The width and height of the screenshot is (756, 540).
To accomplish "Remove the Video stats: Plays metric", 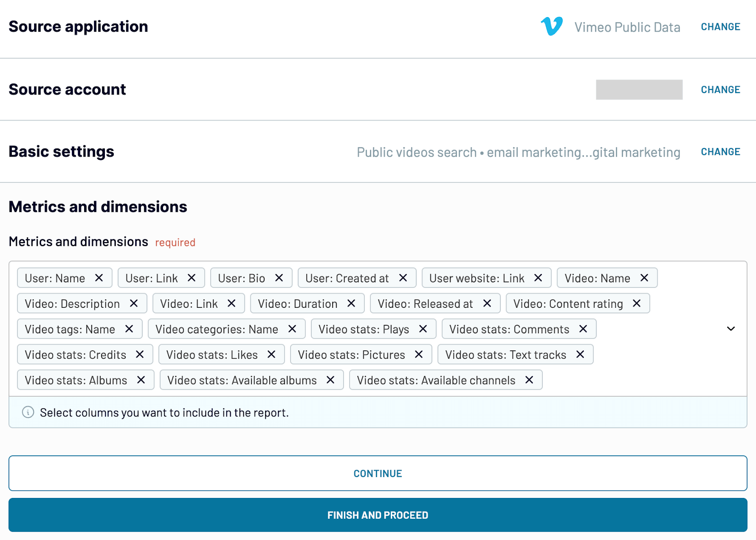I will 424,329.
